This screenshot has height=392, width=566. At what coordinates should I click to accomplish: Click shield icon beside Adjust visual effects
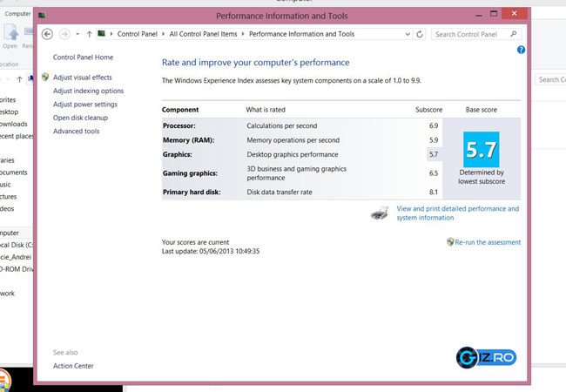tap(45, 77)
